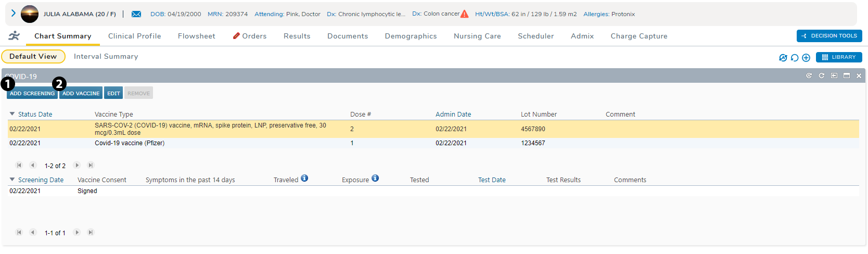Sort by Screening Date column arrow
868x254 pixels.
coord(12,180)
